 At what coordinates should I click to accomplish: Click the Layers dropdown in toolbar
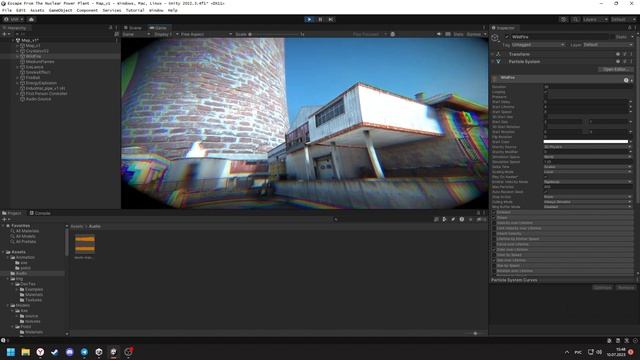[x=595, y=19]
